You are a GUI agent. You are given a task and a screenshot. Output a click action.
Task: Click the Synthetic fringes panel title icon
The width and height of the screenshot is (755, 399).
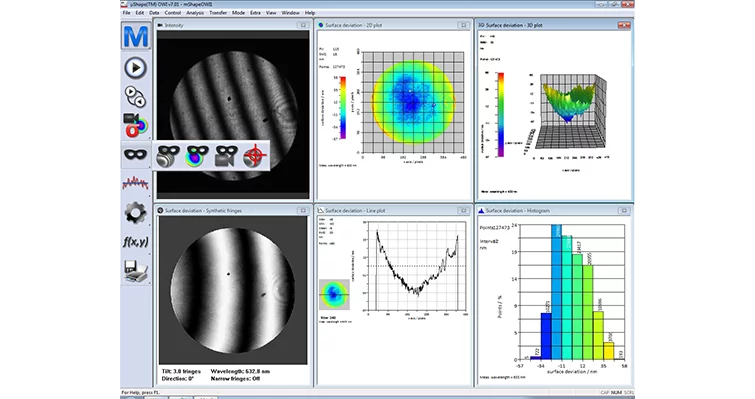pyautogui.click(x=160, y=210)
